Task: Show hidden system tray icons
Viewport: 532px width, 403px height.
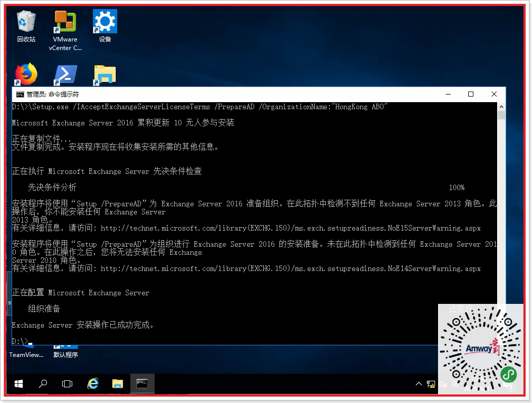Action: [419, 384]
